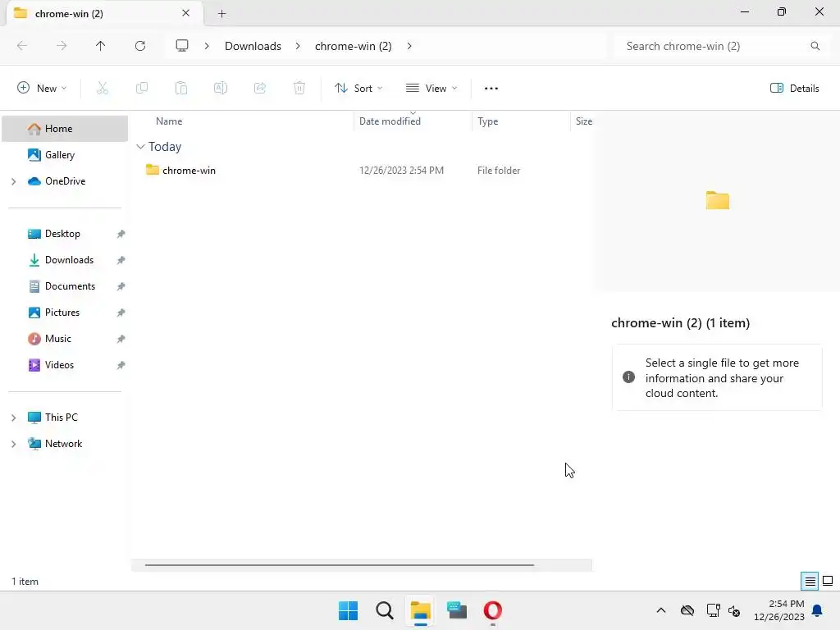The image size is (840, 630).
Task: Click Downloads breadcrumb in address bar
Action: pyautogui.click(x=253, y=46)
